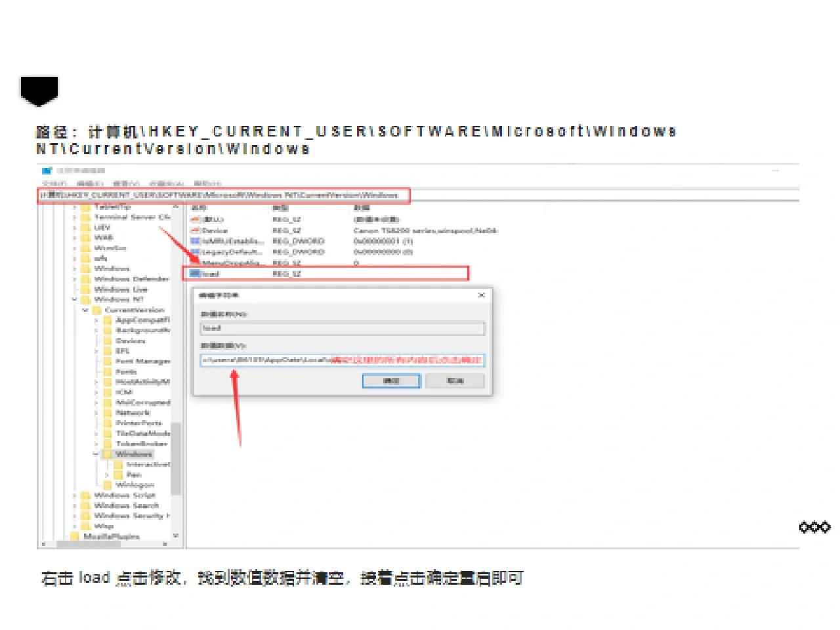Screen dimensions: 840x630
Task: Click the registry path address bar
Action: (x=223, y=195)
